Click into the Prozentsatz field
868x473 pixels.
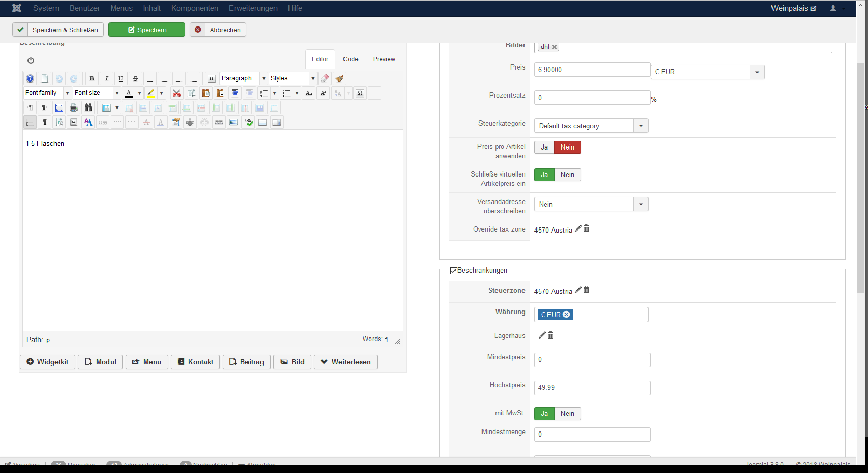point(593,98)
